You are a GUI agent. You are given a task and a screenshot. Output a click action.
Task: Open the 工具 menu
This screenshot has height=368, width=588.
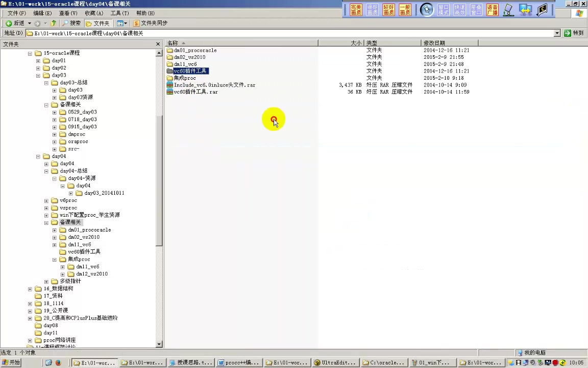119,13
